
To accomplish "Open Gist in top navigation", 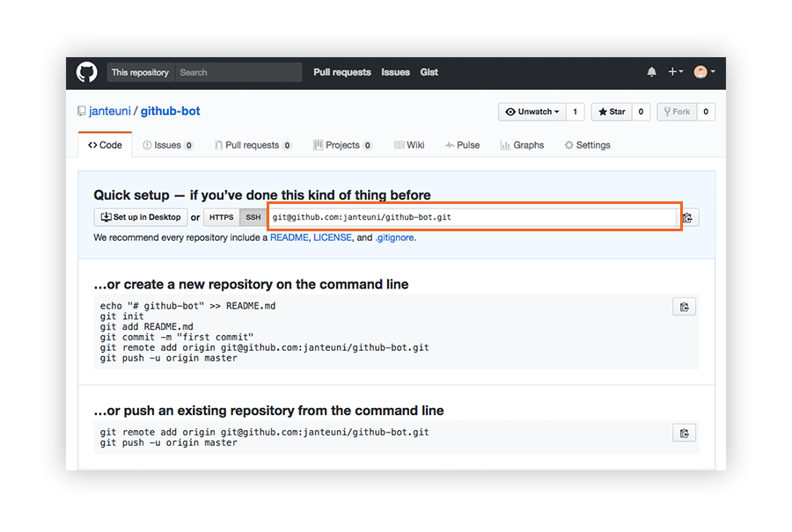I will tap(429, 72).
